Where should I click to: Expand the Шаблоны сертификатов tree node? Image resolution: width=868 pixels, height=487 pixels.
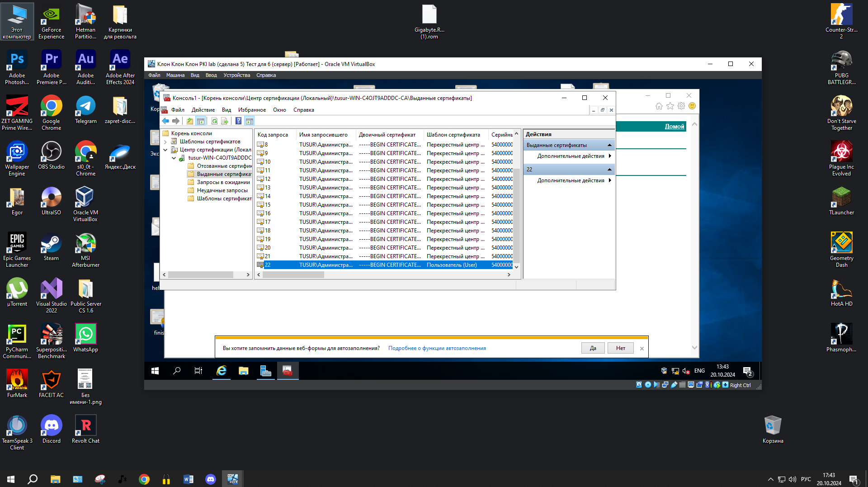165,142
